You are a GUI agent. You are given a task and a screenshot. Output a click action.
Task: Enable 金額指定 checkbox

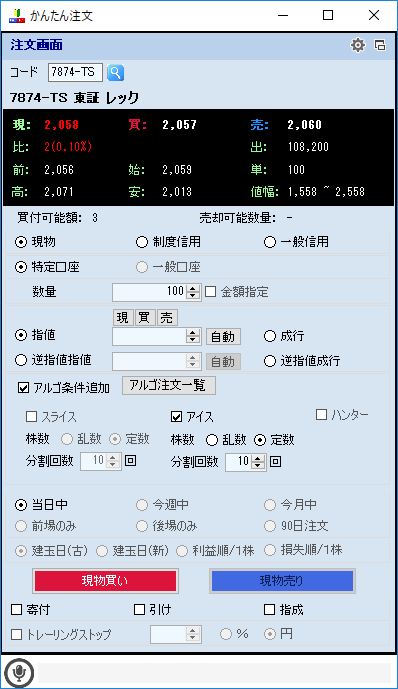211,292
